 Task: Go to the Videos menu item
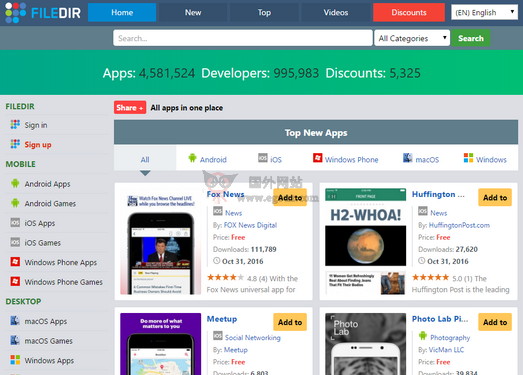point(336,12)
